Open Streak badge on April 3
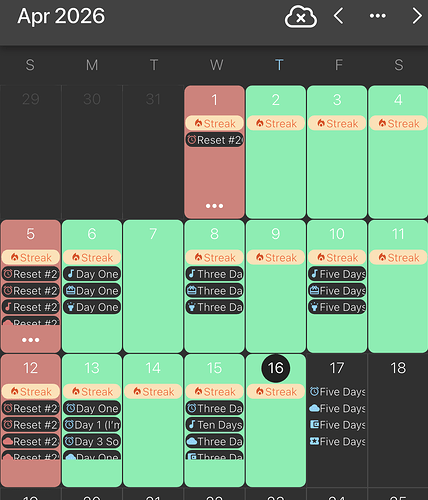The height and width of the screenshot is (500, 428). point(337,123)
